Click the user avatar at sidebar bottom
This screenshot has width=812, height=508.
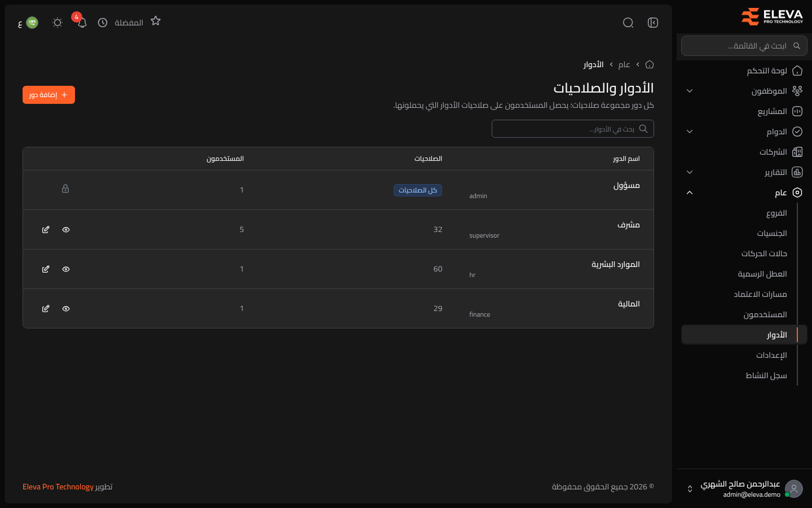[x=794, y=489]
